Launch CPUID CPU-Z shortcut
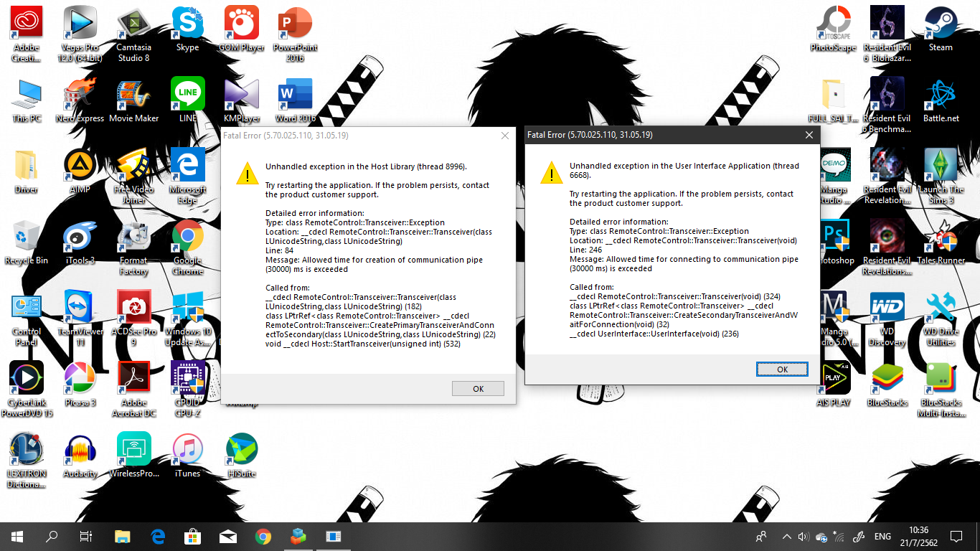This screenshot has width=980, height=551. [x=188, y=388]
